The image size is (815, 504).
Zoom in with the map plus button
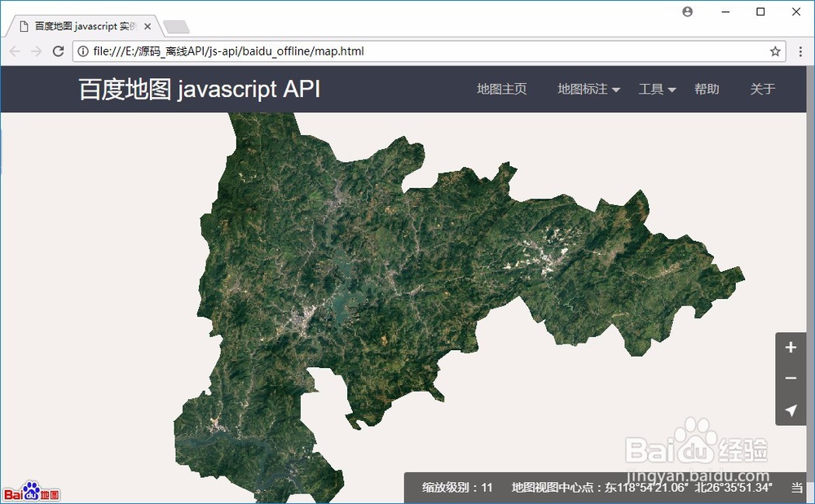click(791, 347)
